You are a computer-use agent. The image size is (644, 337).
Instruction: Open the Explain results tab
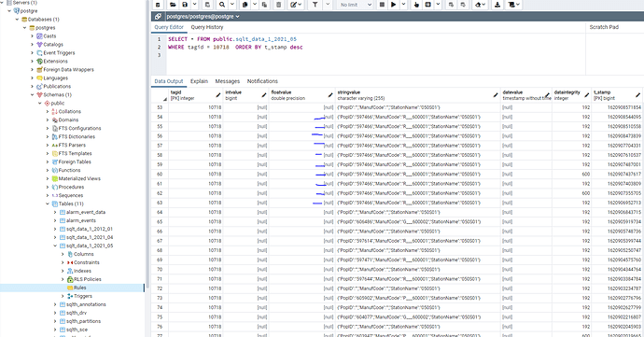199,81
